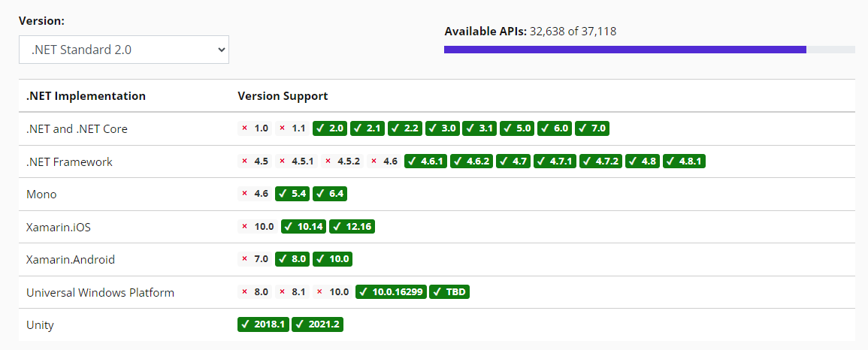
Task: Click unsupported Mono 4.6 badge
Action: tap(255, 194)
